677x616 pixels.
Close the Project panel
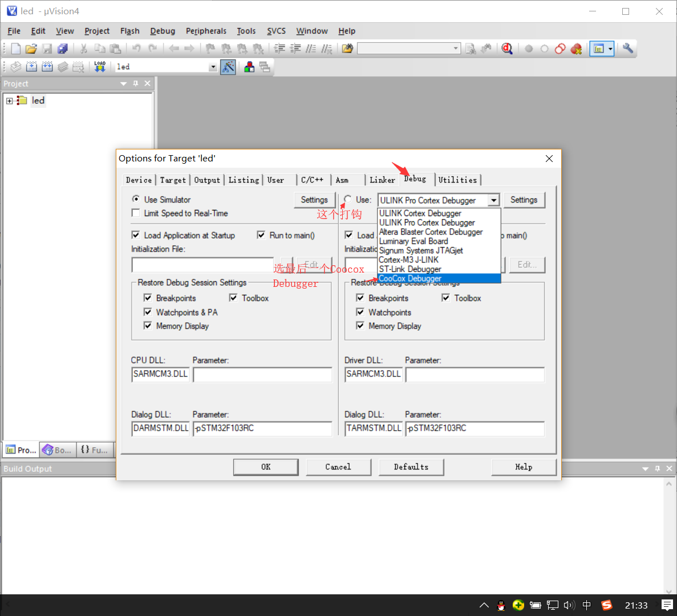(x=147, y=83)
